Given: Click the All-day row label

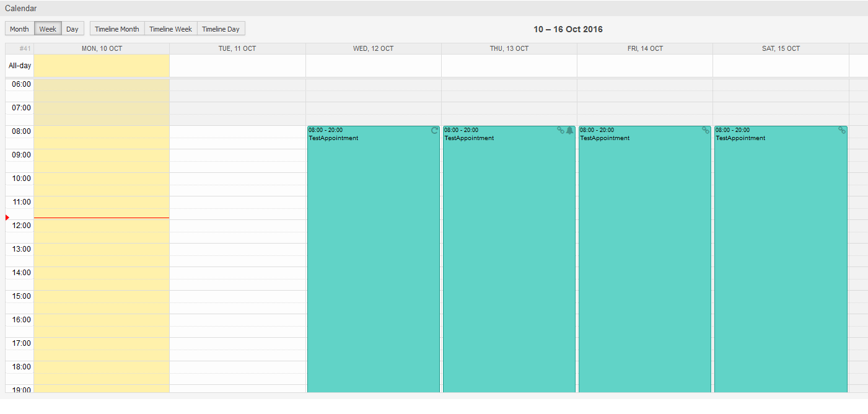Looking at the screenshot, I should (x=19, y=65).
